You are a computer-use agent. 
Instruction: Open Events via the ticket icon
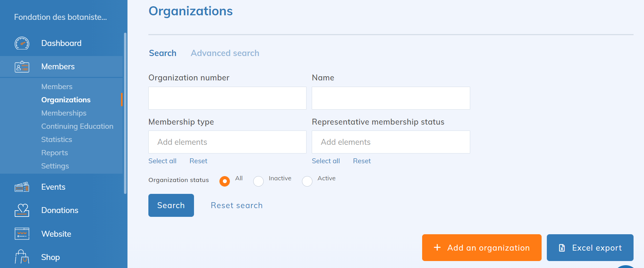coord(22,187)
